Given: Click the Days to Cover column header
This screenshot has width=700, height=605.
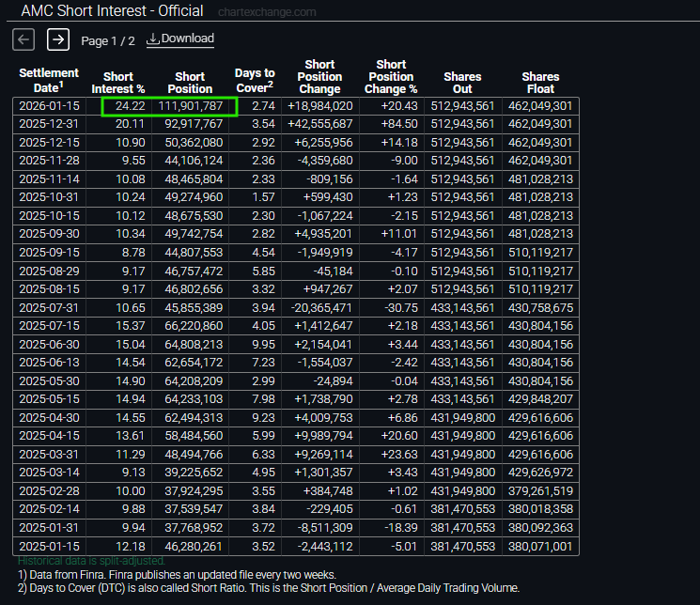Looking at the screenshot, I should (x=255, y=80).
